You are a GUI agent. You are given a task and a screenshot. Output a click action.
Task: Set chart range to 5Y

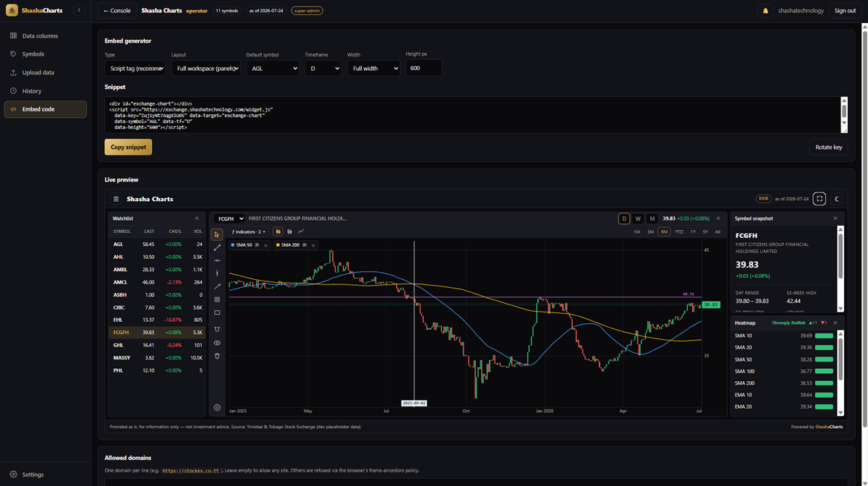[705, 231]
